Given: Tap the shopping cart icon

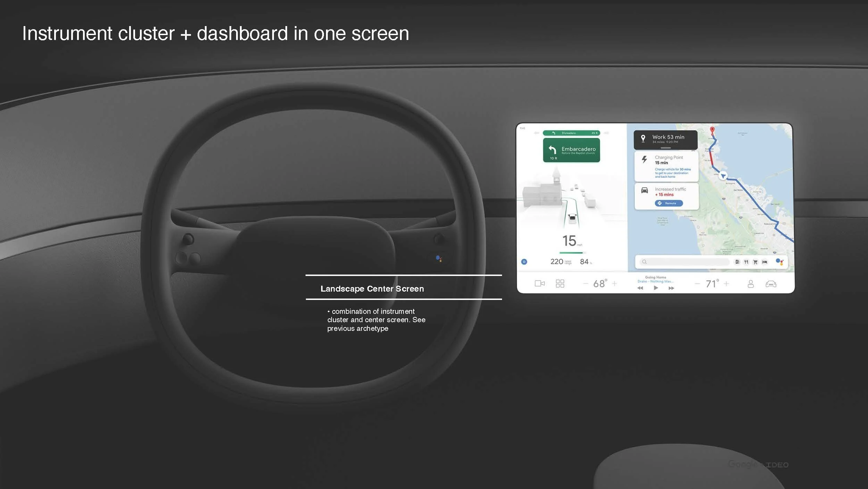Looking at the screenshot, I should click(x=755, y=262).
